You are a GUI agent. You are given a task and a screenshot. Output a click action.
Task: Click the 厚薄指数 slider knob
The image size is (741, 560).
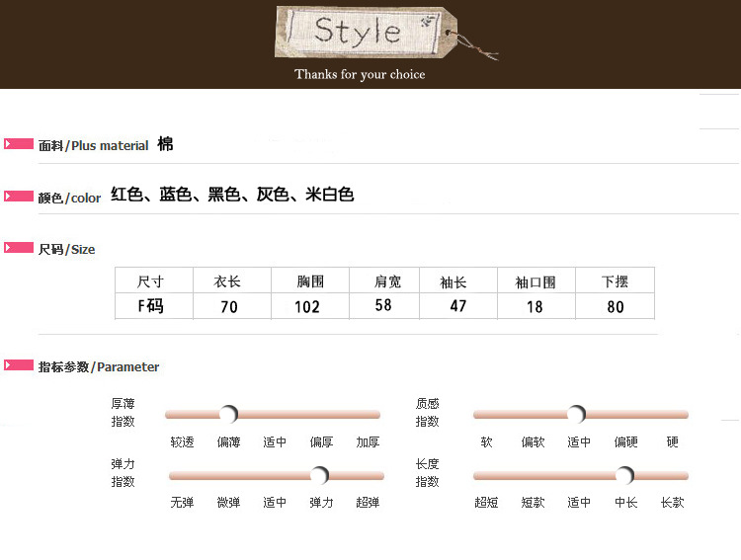click(x=228, y=414)
